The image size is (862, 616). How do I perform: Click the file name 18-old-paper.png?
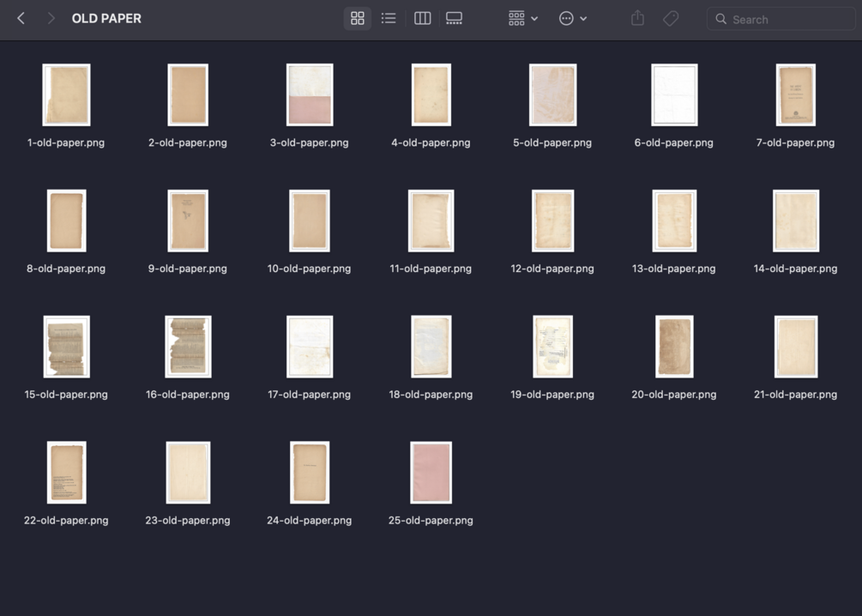pos(431,395)
